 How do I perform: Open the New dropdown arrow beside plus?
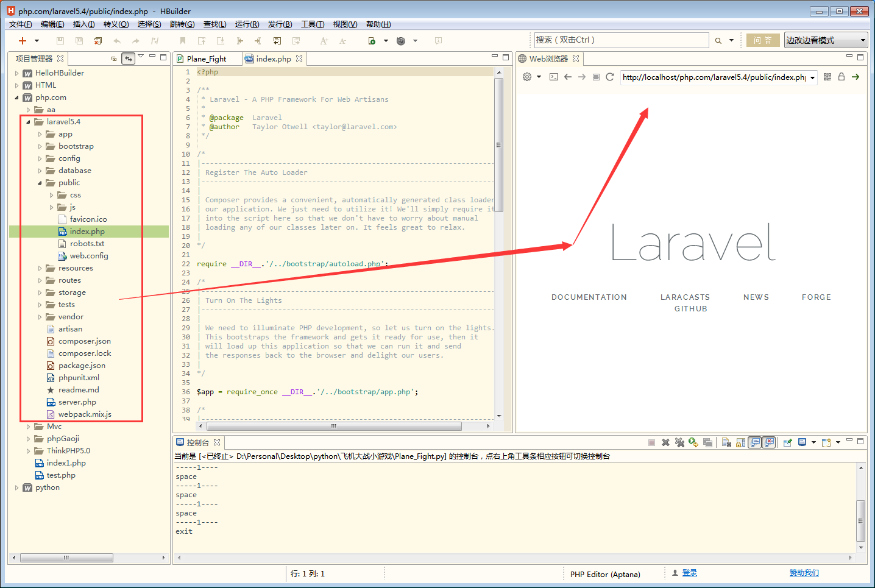37,41
